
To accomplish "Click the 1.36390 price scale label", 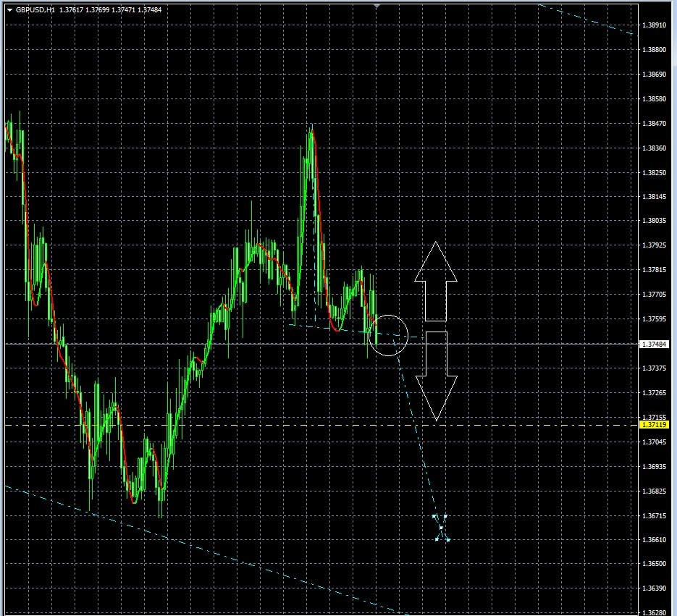I will point(654,588).
